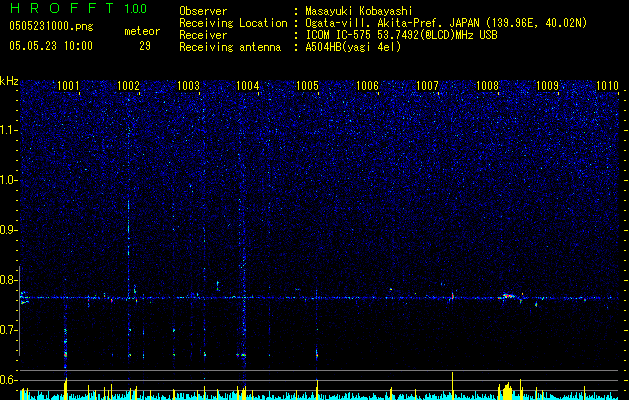
Task: Click the 1005 time axis marker
Action: (x=308, y=85)
